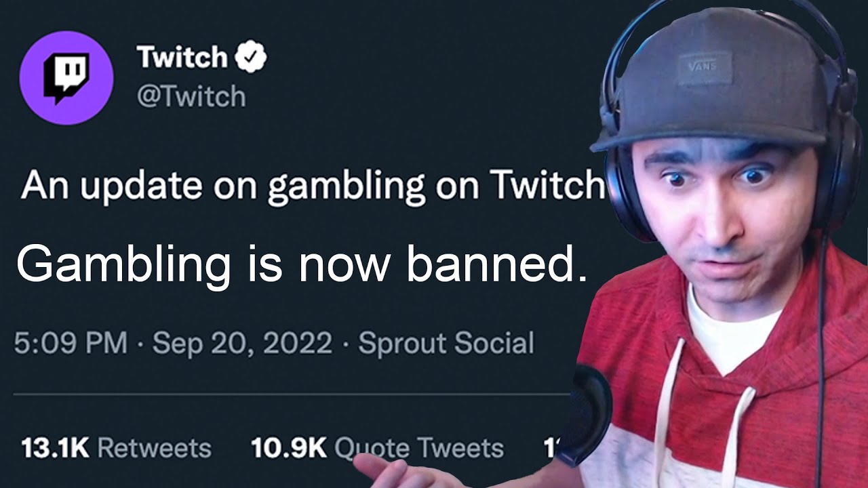868x488 pixels.
Task: Click the verified badge beside Twitch
Action: point(251,58)
